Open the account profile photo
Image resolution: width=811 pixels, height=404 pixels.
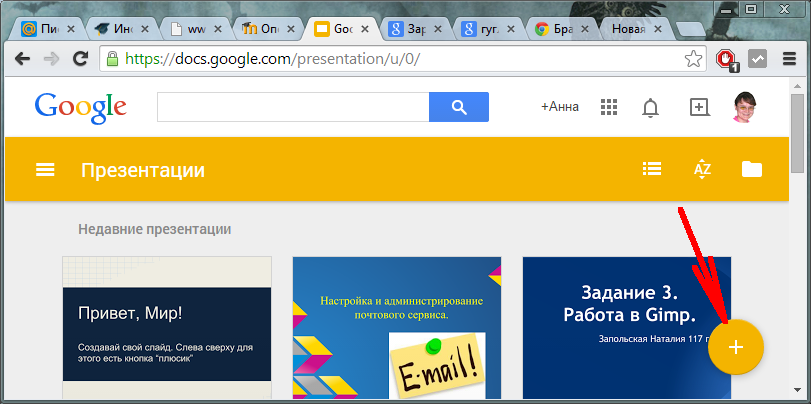745,107
